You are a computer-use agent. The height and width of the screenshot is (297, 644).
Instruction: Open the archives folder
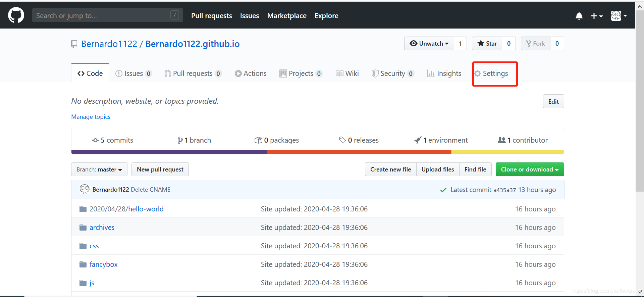102,228
